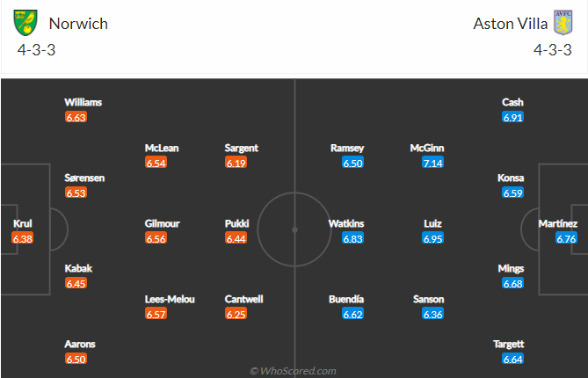This screenshot has width=588, height=378.
Task: Open the Norwich team name link
Action: (78, 24)
